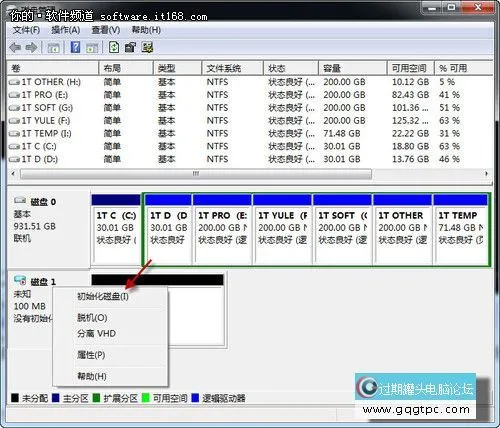Screen dimensions: 500x428
Task: Sort by the 容量 column header
Action: [352, 68]
